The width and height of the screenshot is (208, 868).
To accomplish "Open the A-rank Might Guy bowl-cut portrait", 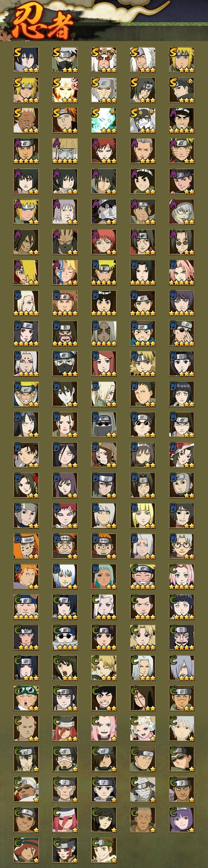I will click(x=182, y=121).
